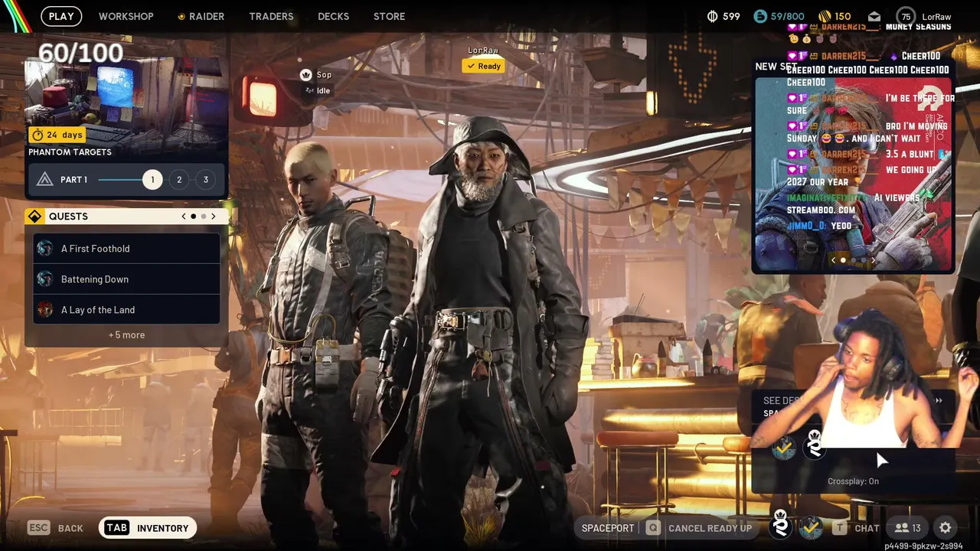Open the Battening Down quest

click(x=126, y=279)
